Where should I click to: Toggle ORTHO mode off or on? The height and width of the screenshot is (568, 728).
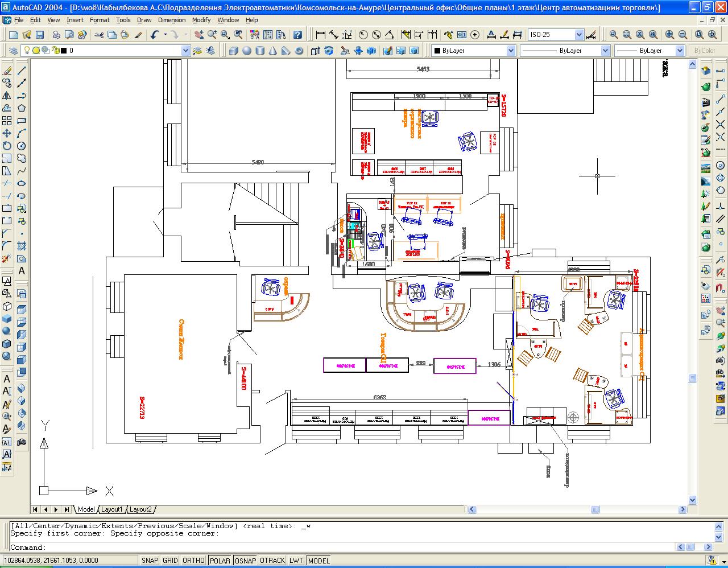(x=193, y=561)
